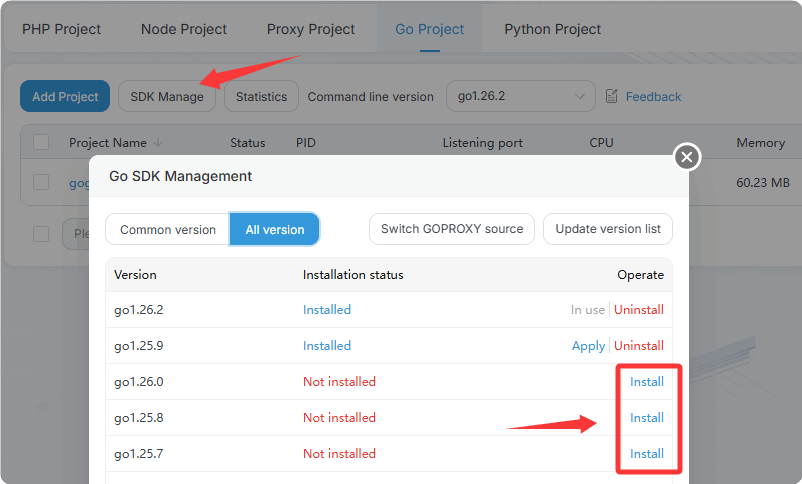Viewport: 802px width, 484px height.
Task: Click the Feedback edit icon
Action: [613, 97]
